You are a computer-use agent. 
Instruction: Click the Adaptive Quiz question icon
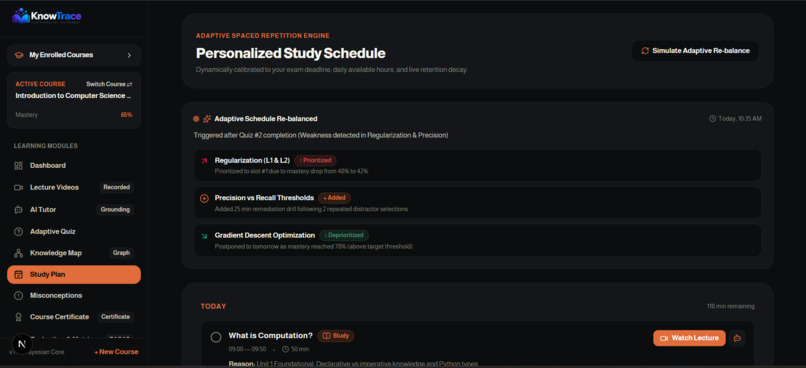coord(19,231)
